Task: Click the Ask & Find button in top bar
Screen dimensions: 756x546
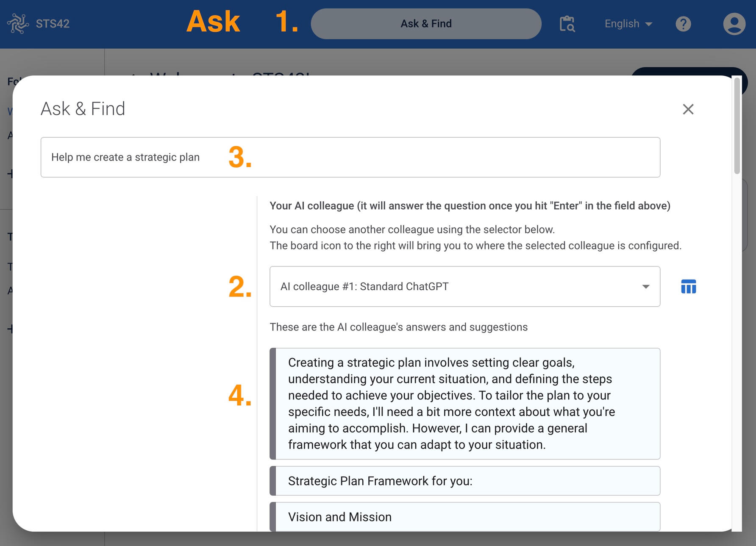Action: coord(426,24)
